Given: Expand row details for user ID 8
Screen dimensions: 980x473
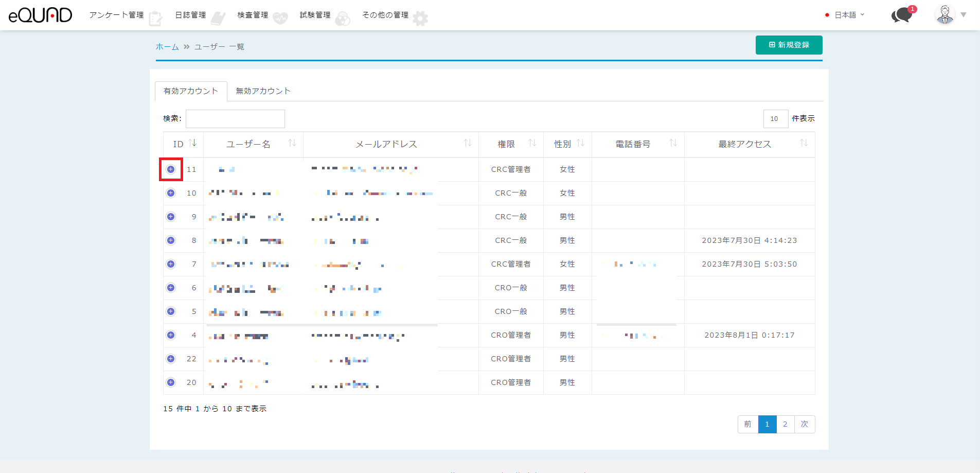Looking at the screenshot, I should tap(171, 240).
